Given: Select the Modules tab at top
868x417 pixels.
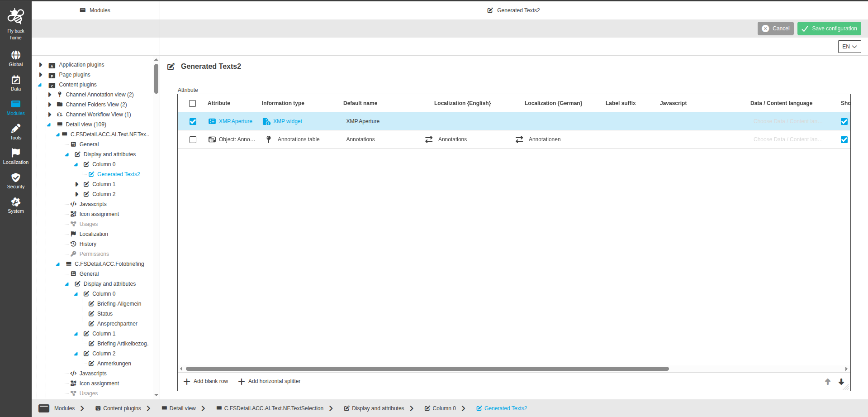Looking at the screenshot, I should tap(95, 10).
